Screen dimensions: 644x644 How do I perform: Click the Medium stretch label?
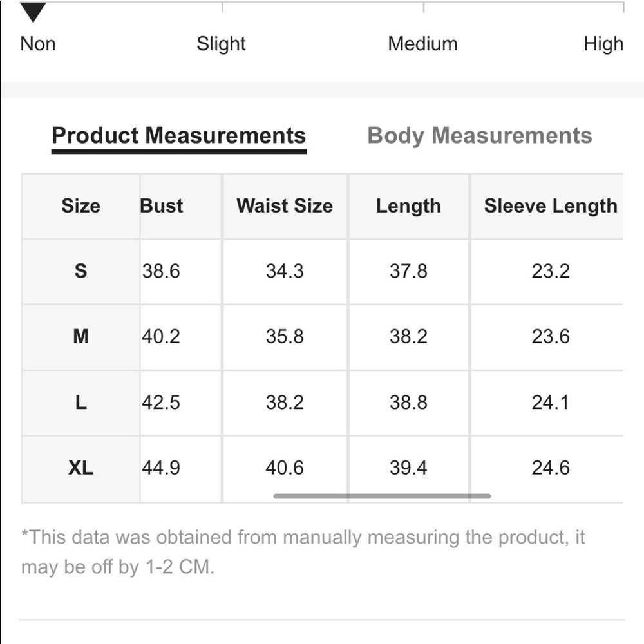coord(422,44)
